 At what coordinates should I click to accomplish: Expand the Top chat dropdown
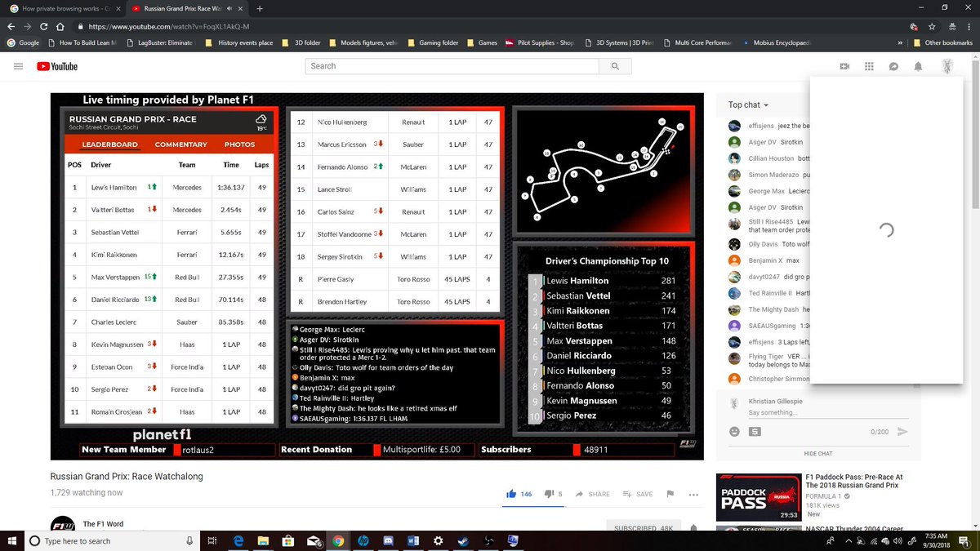tap(749, 104)
